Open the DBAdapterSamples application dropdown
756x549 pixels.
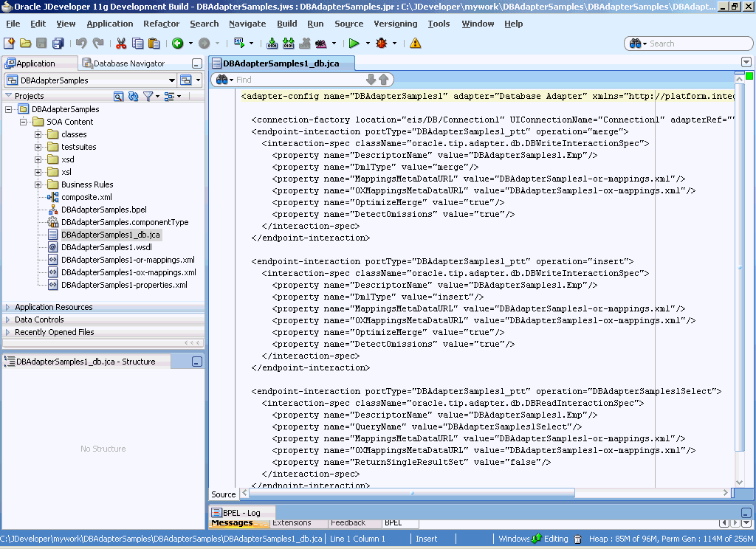pos(171,80)
